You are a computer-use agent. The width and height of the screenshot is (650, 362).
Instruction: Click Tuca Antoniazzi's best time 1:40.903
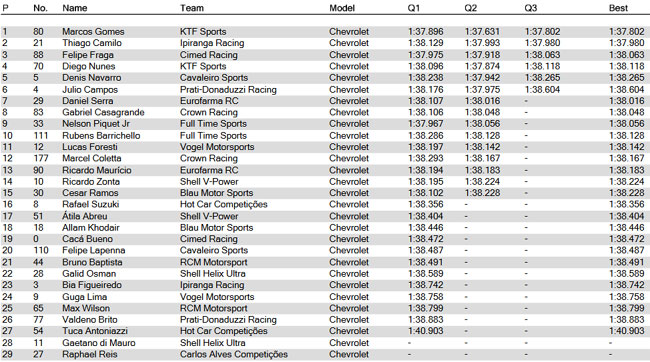point(626,331)
